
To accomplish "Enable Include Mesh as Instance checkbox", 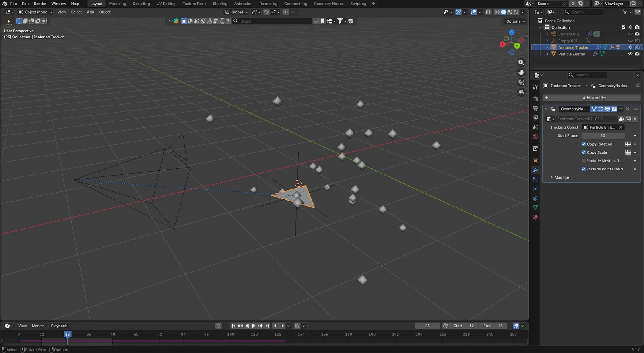I will 584,161.
